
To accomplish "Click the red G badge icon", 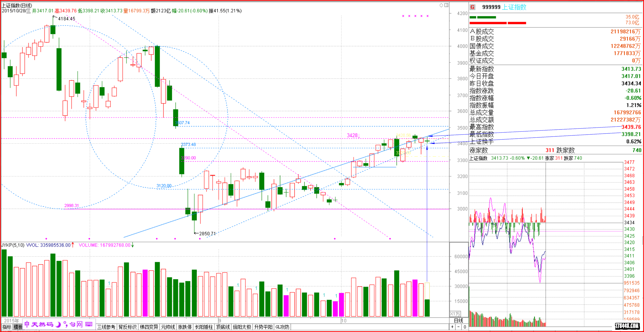I will click(473, 7).
